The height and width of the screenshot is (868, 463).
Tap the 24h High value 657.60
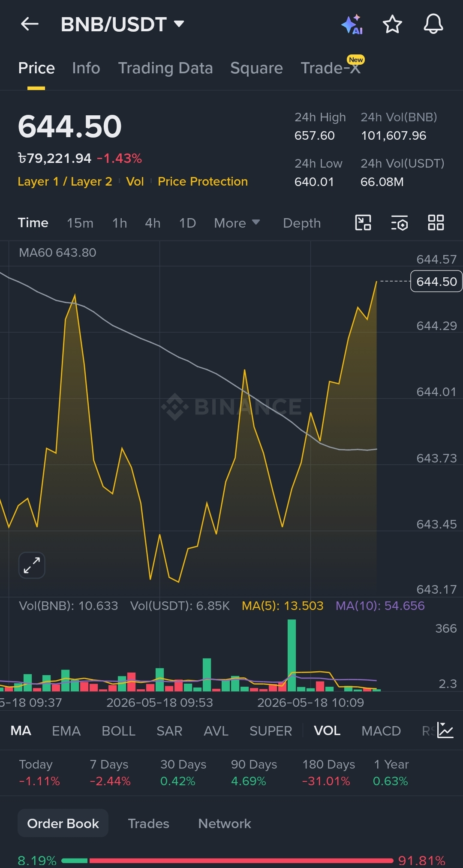pos(314,135)
